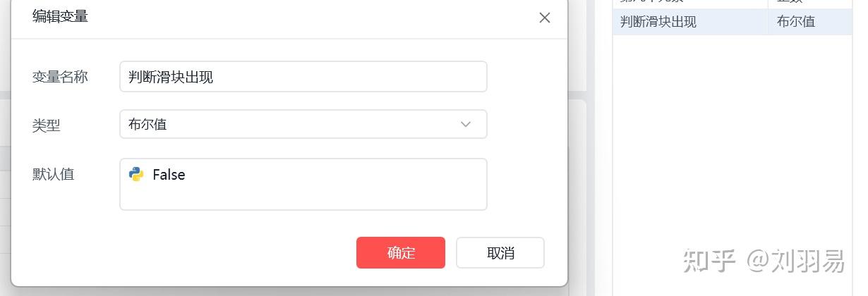Open the 类型 combo box showing 布尔值

(x=303, y=124)
